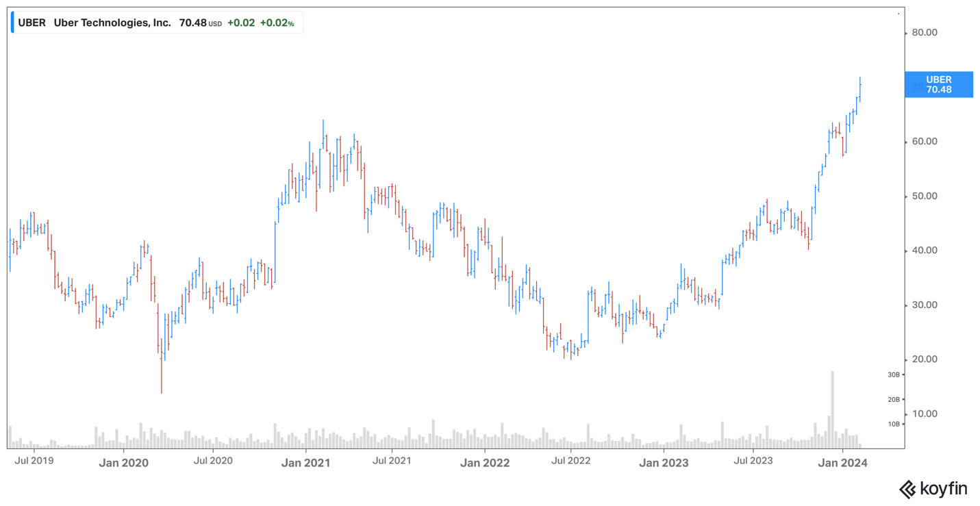Click the Jan 2021 date label

pyautogui.click(x=305, y=463)
